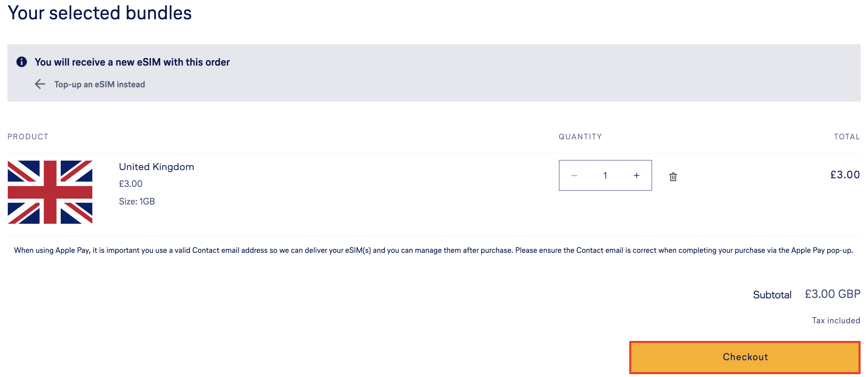Click the £3.00 price under the product name
This screenshot has height=377, width=868.
(130, 183)
